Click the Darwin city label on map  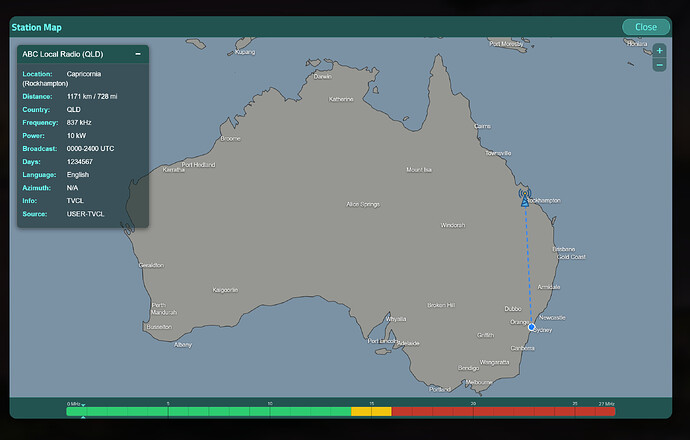pyautogui.click(x=322, y=77)
